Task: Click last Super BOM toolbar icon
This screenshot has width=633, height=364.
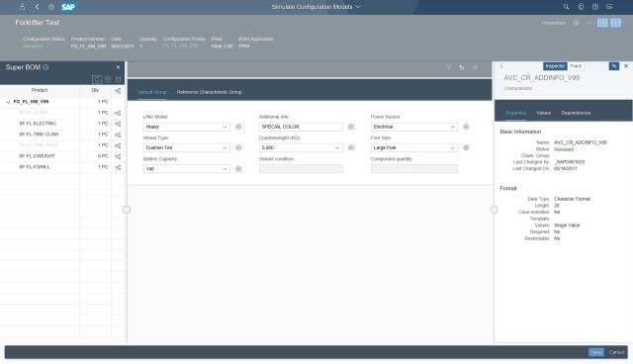Action: [119, 79]
